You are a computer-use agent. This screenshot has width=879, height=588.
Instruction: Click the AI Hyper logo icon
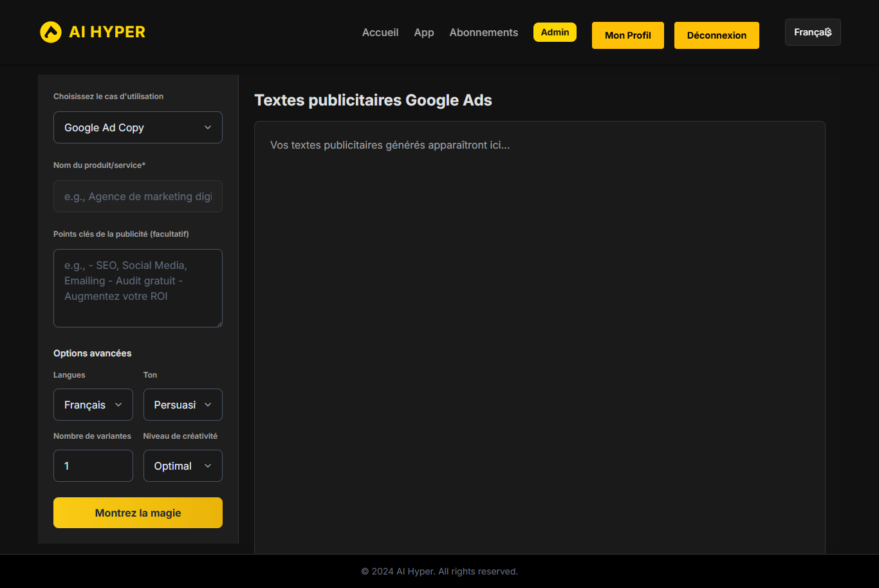coord(50,32)
